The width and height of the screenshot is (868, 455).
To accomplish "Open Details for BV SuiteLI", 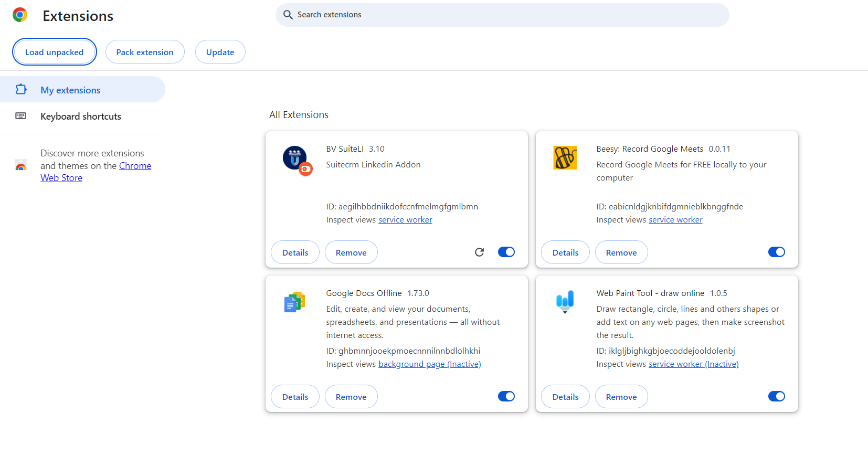I will 295,252.
